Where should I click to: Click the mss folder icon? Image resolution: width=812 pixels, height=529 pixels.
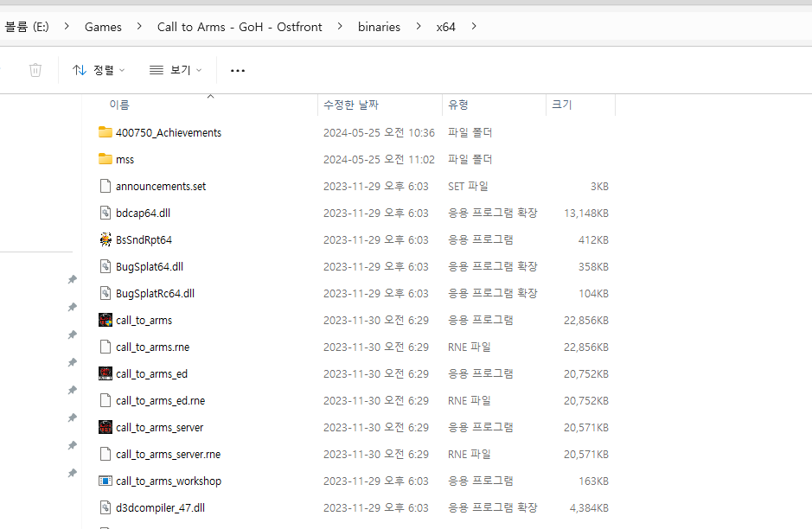(105, 159)
